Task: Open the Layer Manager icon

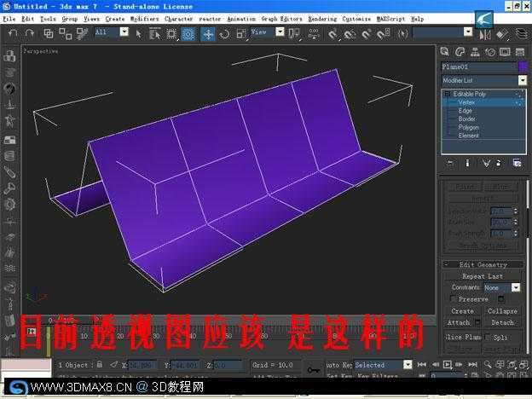Action: [521, 34]
